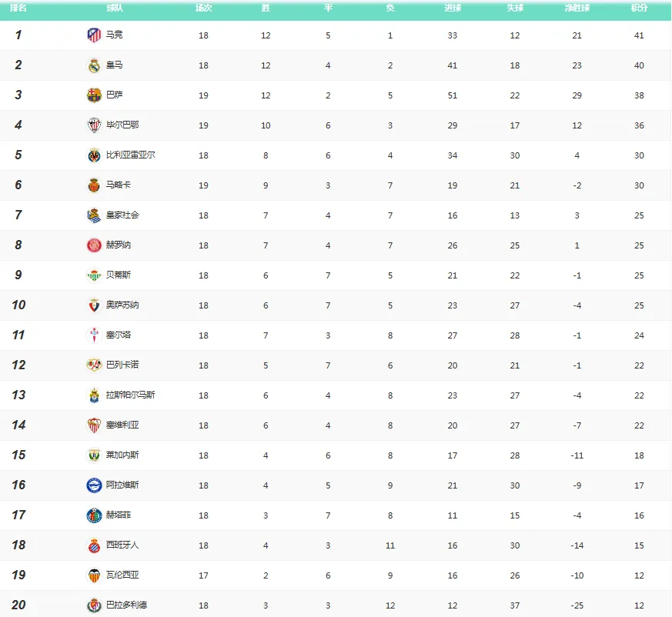Open the 塞维利亚 team name link
Screen dimensions: 672x617
coord(122,425)
